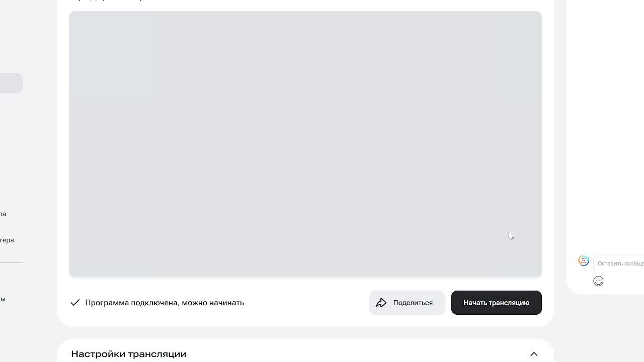Viewport: 644px width, 362px height.
Task: Focus the Оставить сообщение chat field
Action: click(x=619, y=263)
